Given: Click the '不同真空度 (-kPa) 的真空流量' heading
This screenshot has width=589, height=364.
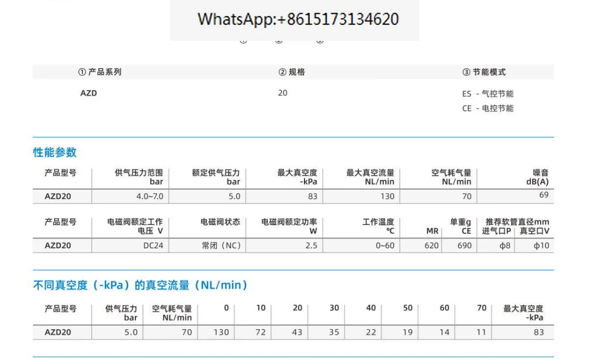Looking at the screenshot, I should 140,285.
